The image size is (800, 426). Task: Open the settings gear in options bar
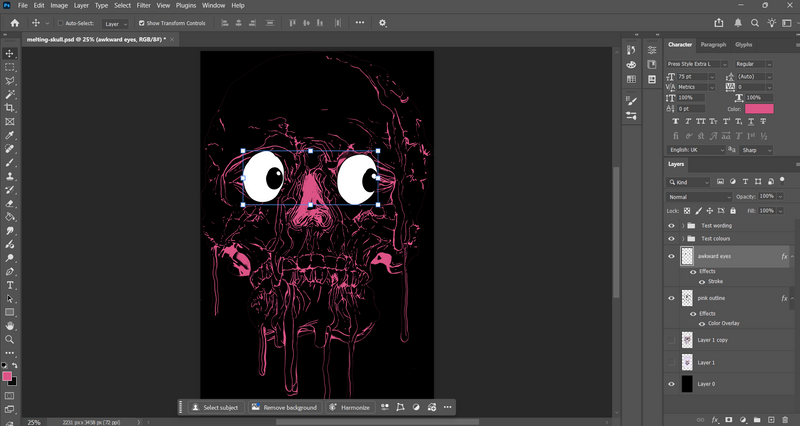point(383,23)
